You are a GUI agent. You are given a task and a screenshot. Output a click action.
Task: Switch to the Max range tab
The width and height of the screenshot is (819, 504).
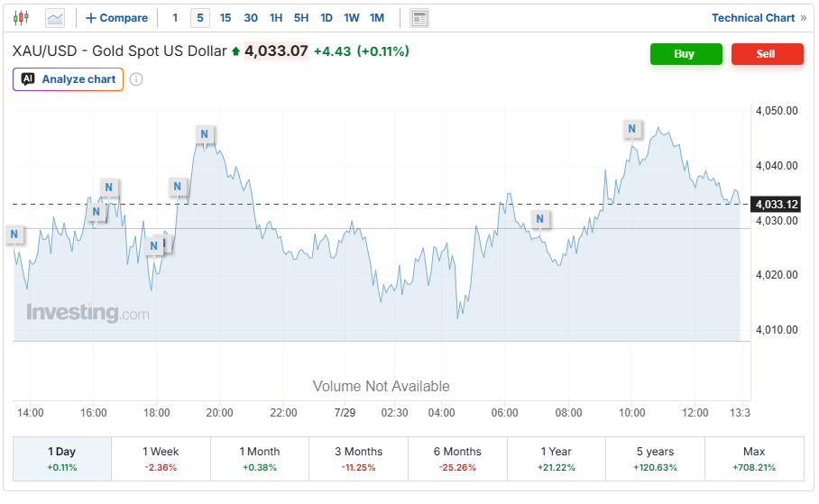coord(754,459)
